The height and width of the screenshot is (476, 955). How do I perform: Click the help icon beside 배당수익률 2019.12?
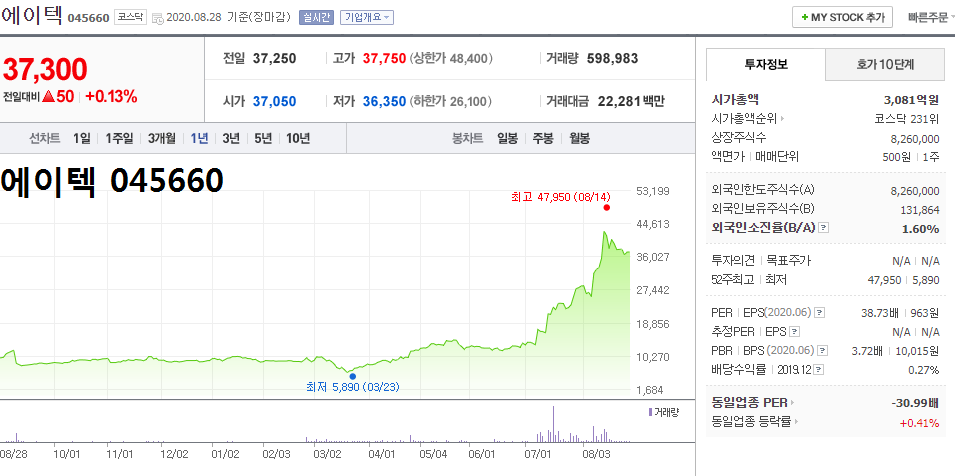(819, 369)
